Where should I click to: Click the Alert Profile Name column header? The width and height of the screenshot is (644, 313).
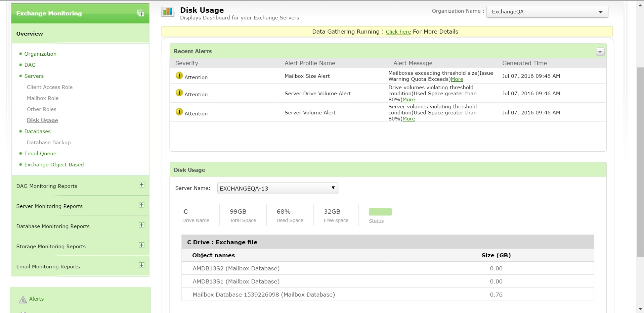310,63
